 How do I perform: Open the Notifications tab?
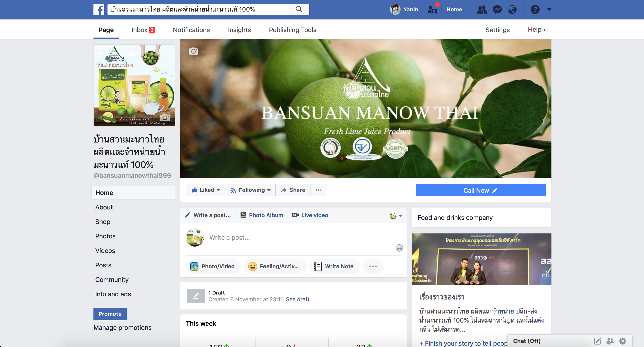coord(191,30)
